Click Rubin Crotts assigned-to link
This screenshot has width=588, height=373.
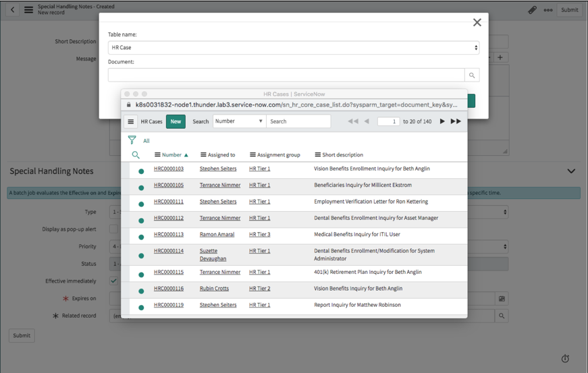coord(214,289)
